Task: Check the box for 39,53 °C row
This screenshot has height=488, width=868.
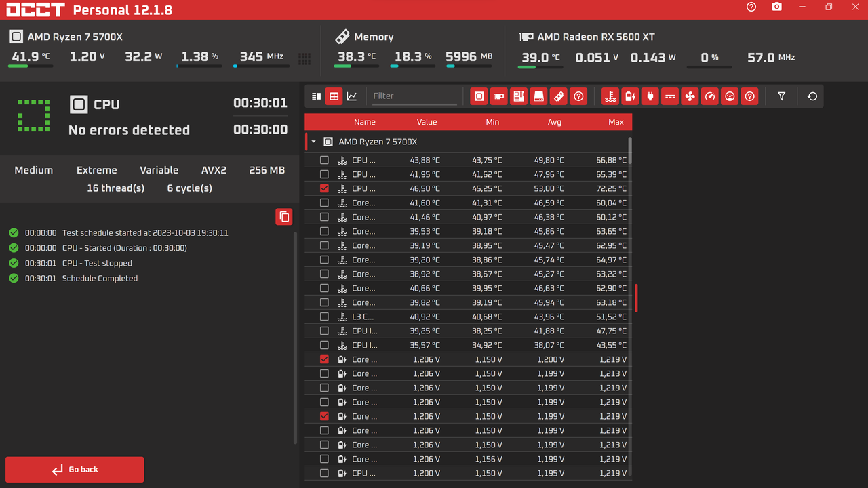Action: tap(324, 231)
